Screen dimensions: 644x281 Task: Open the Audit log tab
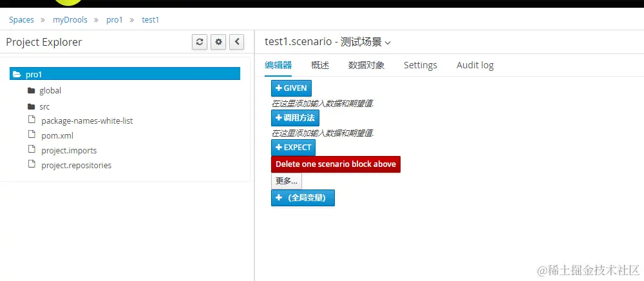475,65
